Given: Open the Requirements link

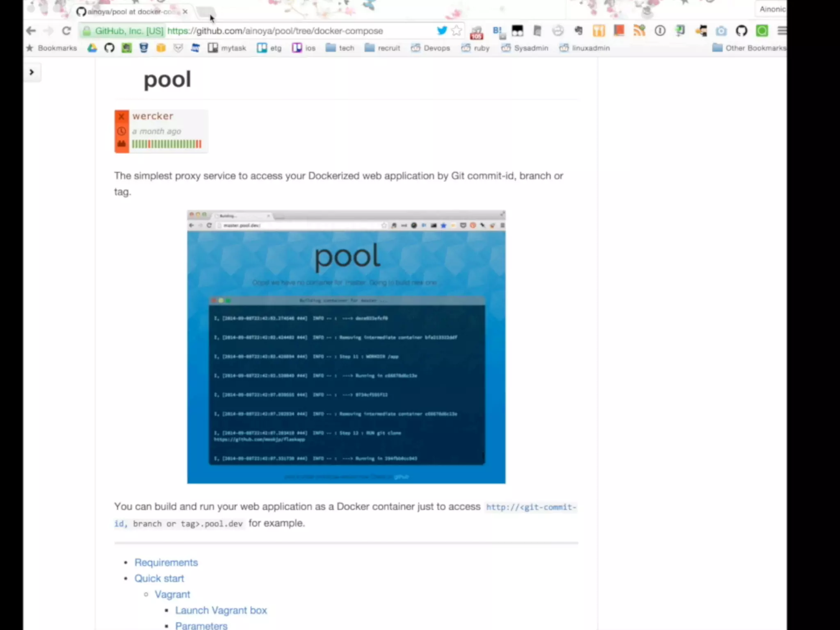Looking at the screenshot, I should 166,562.
